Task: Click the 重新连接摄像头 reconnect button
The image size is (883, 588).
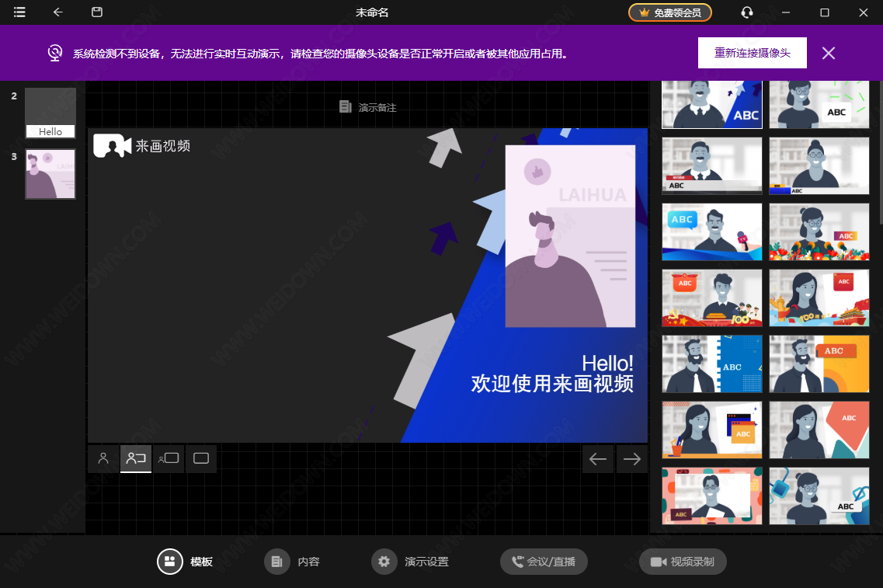Action: pos(753,53)
